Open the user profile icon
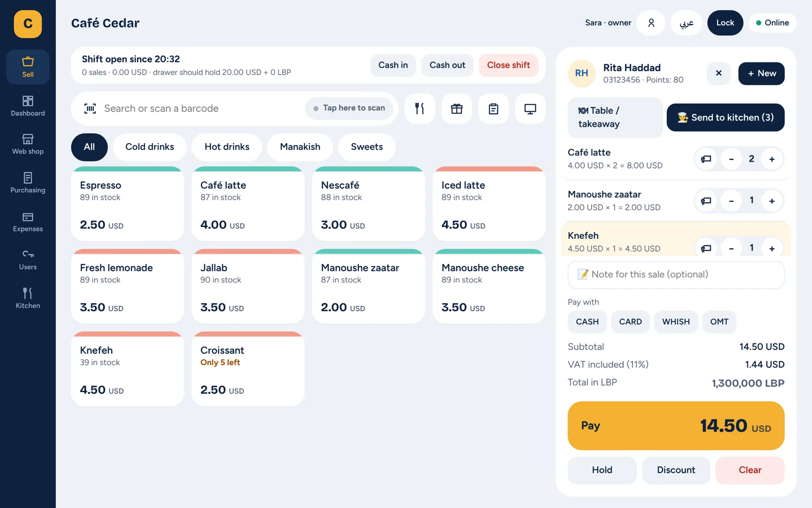812x508 pixels. point(651,23)
